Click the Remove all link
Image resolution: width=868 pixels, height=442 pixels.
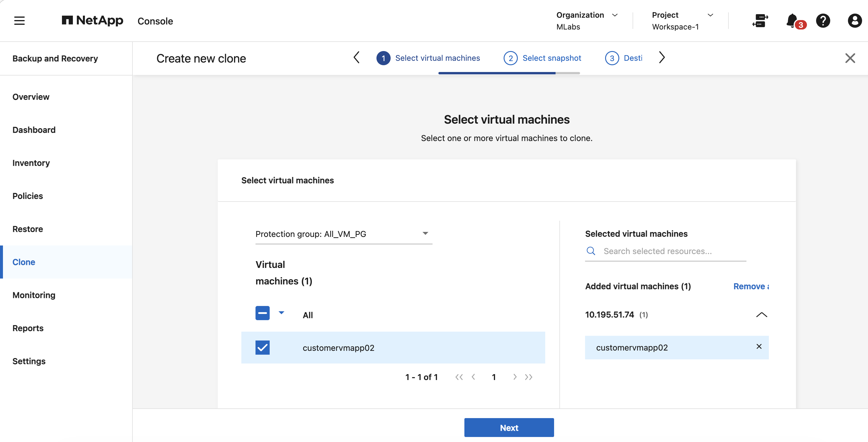[x=751, y=287]
